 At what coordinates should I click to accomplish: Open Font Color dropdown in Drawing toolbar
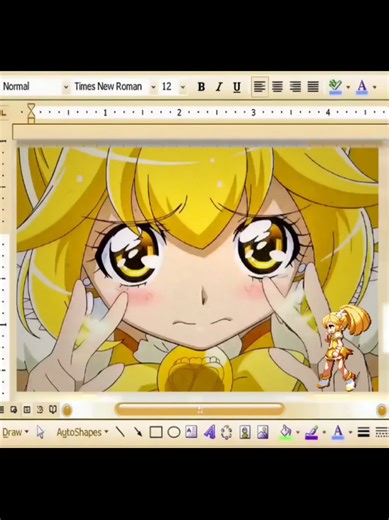coord(350,433)
